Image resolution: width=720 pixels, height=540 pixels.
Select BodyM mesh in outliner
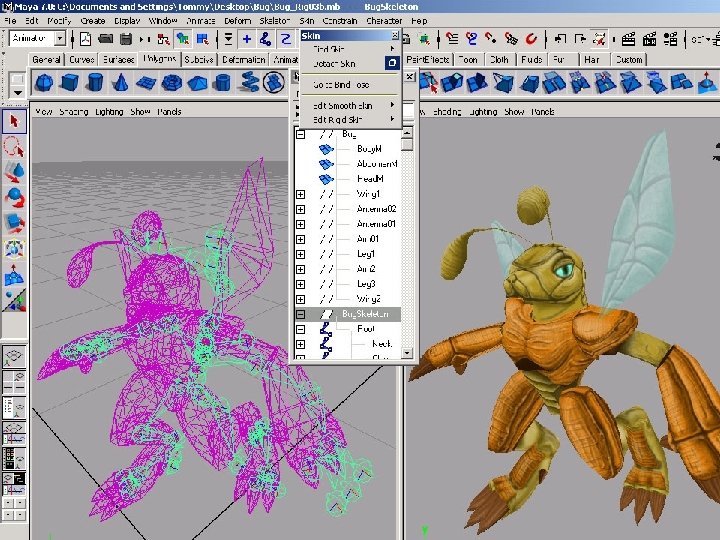369,149
